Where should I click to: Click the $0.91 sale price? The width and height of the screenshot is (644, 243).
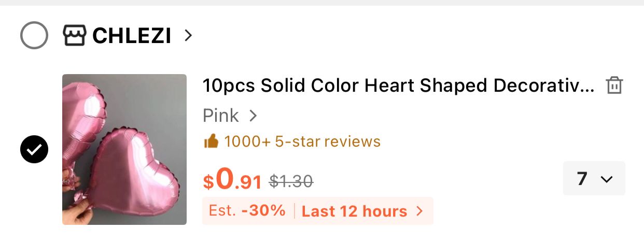point(232,179)
